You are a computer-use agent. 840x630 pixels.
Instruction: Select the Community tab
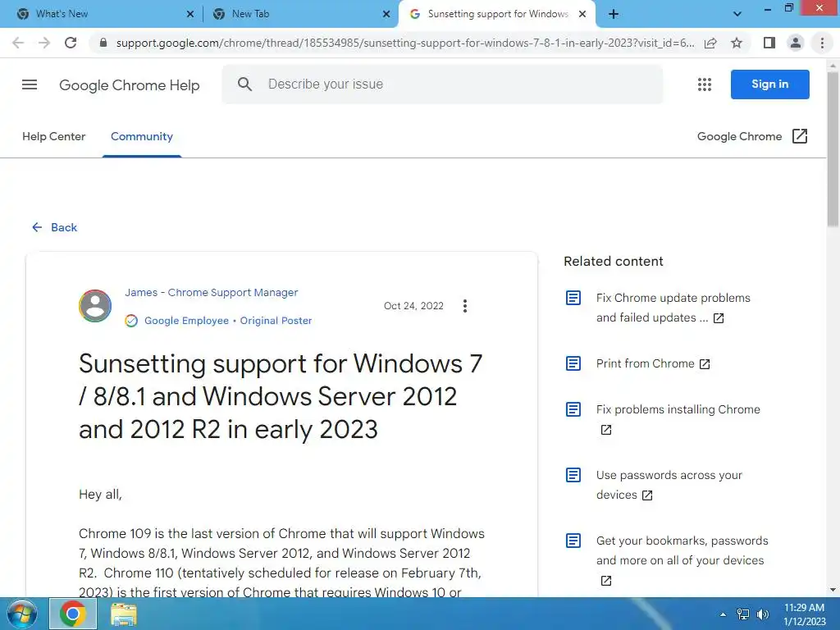click(x=142, y=137)
